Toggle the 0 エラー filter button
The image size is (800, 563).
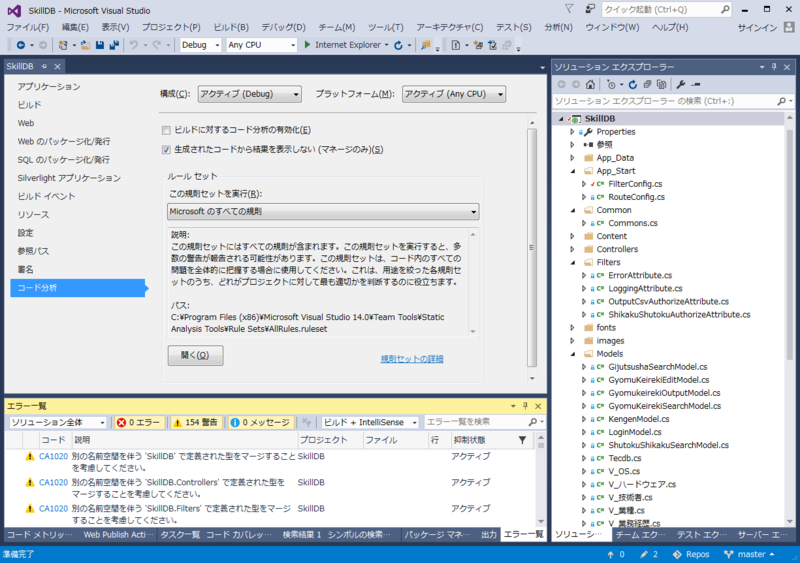(140, 423)
